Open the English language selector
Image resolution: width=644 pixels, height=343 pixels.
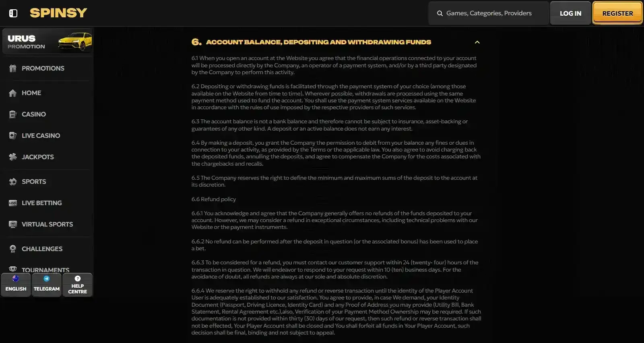pyautogui.click(x=16, y=285)
